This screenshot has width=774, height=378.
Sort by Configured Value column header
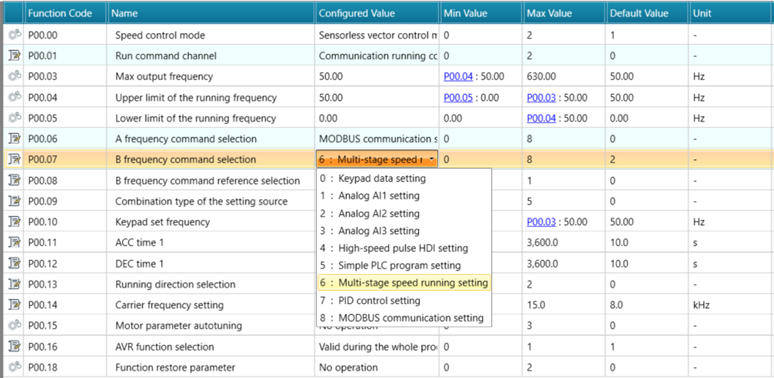(378, 13)
